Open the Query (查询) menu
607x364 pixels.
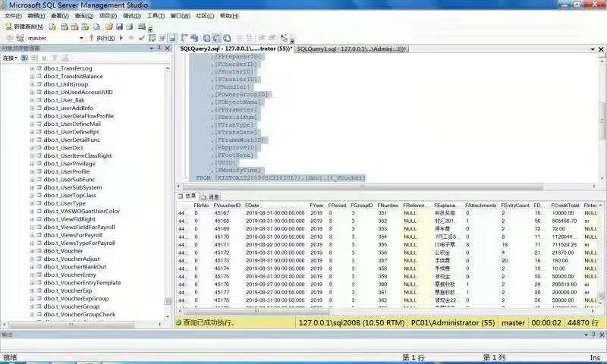(x=83, y=16)
